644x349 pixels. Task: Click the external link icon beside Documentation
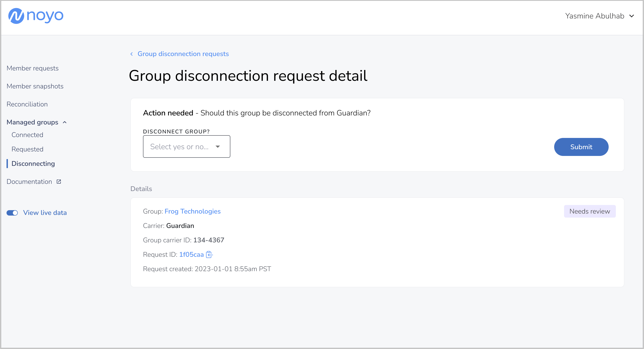pos(59,182)
